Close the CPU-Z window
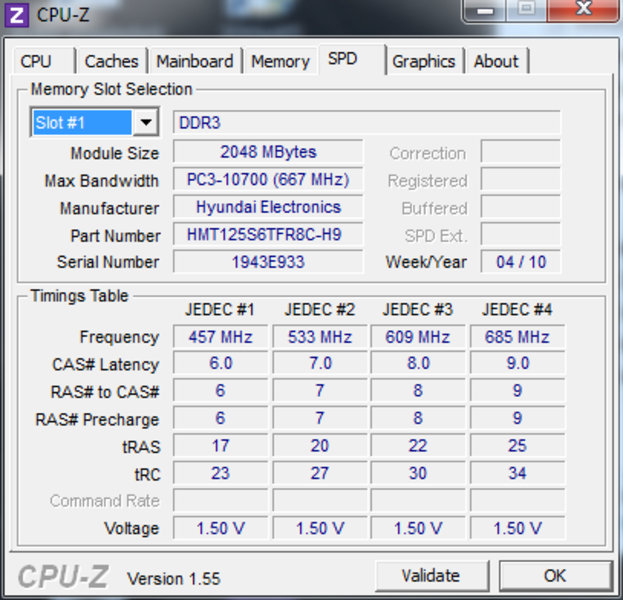The height and width of the screenshot is (600, 623). click(583, 10)
